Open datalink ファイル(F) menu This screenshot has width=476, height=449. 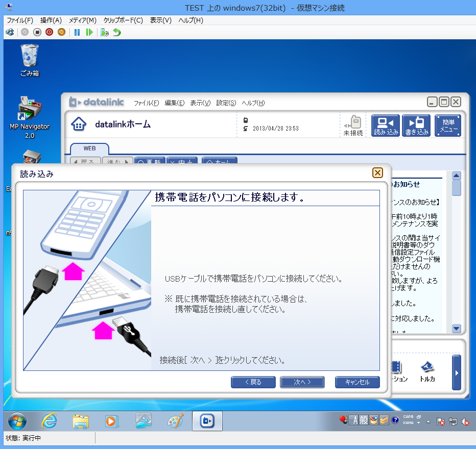[x=146, y=103]
